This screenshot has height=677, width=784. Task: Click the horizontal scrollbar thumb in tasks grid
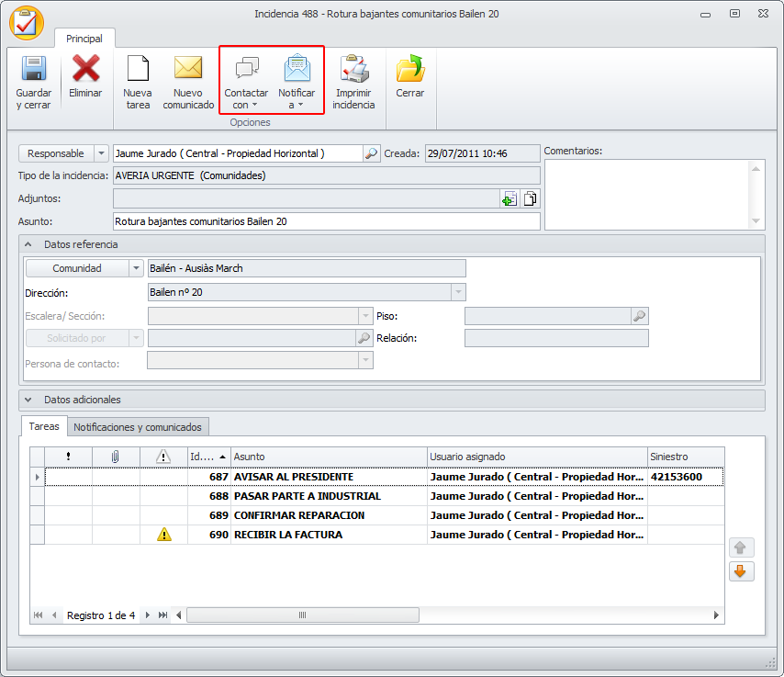point(303,615)
